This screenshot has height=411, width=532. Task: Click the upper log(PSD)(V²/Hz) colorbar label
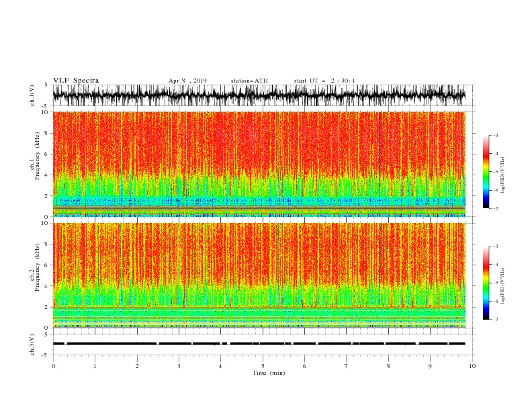(503, 175)
